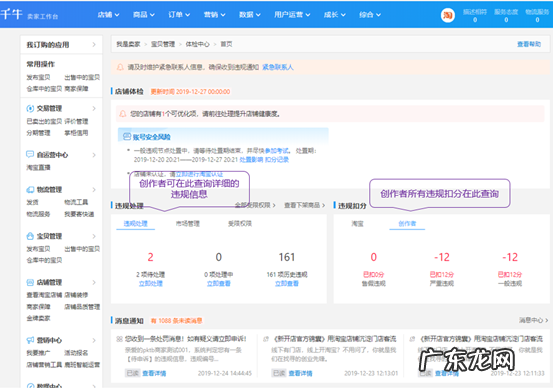This screenshot has height=389, width=553.
Task: Click the 处置影响 link
Action: click(x=251, y=160)
